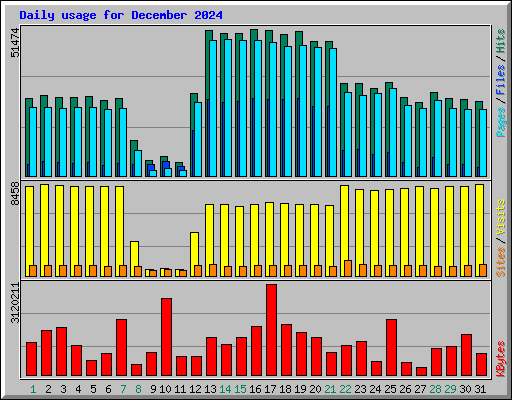This screenshot has width=512, height=400.
Task: Click green weekend day label 14
Action: 225,389
